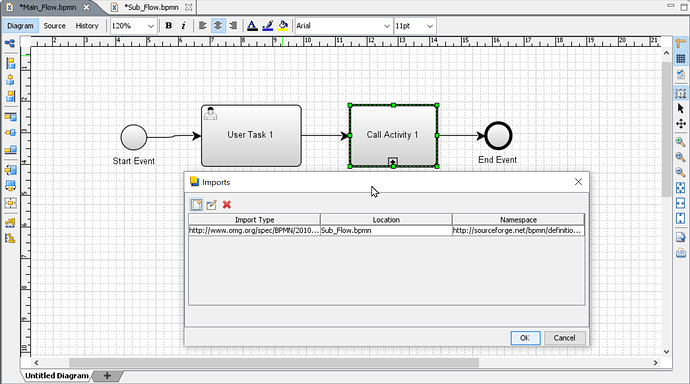
Task: Switch to the Sub_Flow.bpmn editor tab
Action: coord(151,7)
